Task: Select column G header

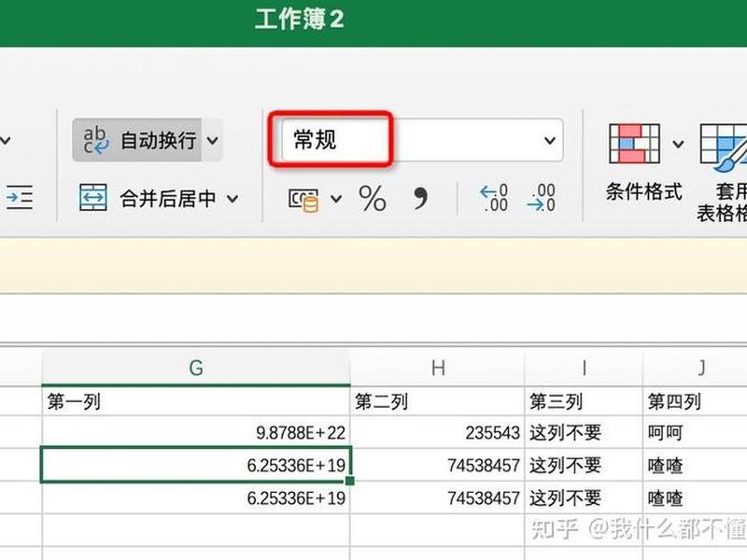Action: point(196,368)
